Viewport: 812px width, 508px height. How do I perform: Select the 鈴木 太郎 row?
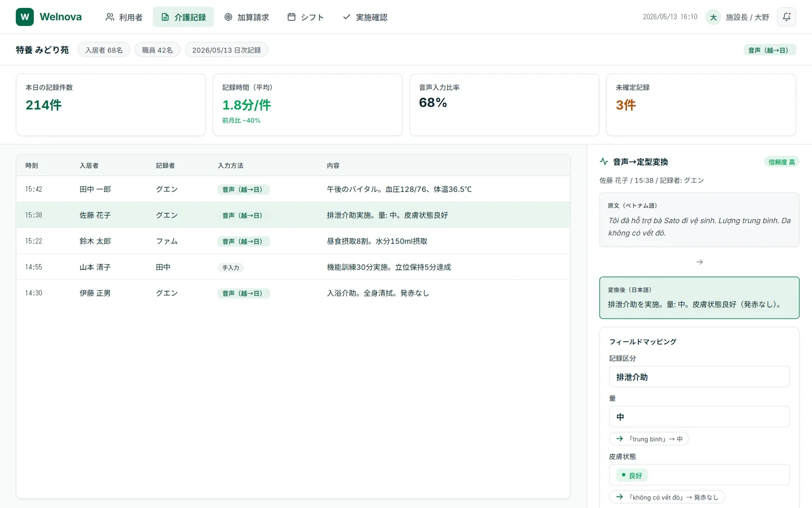pos(293,241)
